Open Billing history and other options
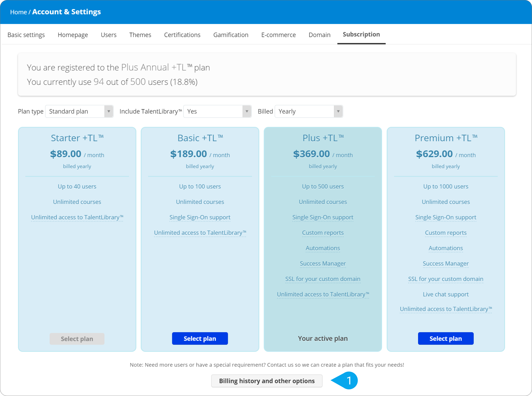This screenshot has height=396, width=532. (x=267, y=381)
